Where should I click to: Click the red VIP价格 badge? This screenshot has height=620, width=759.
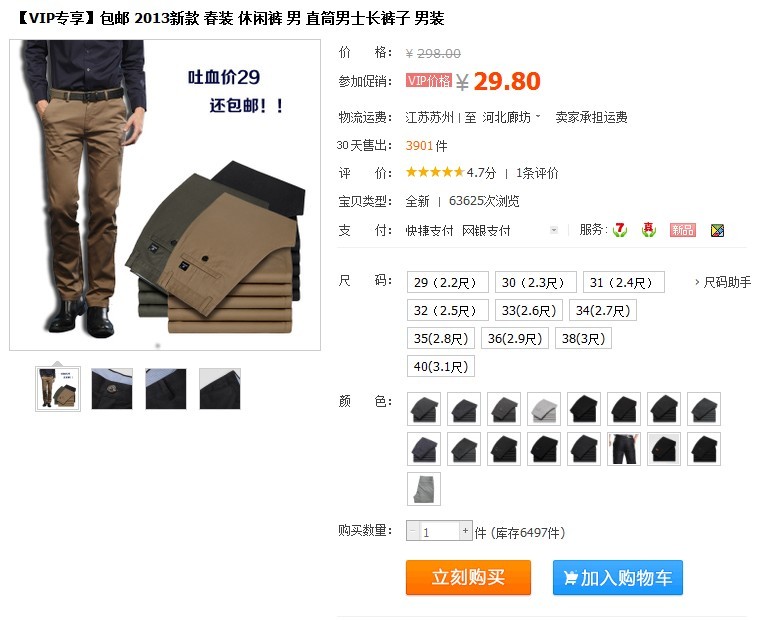tap(429, 80)
